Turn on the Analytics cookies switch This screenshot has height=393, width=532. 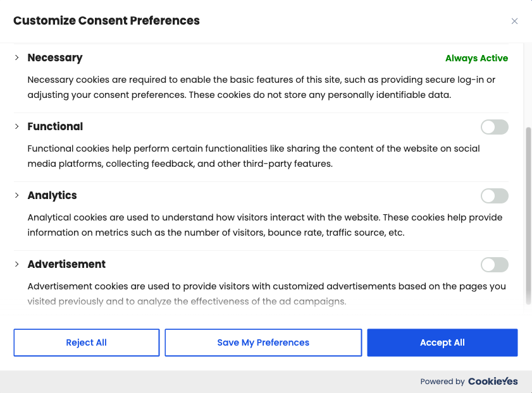[x=494, y=196]
